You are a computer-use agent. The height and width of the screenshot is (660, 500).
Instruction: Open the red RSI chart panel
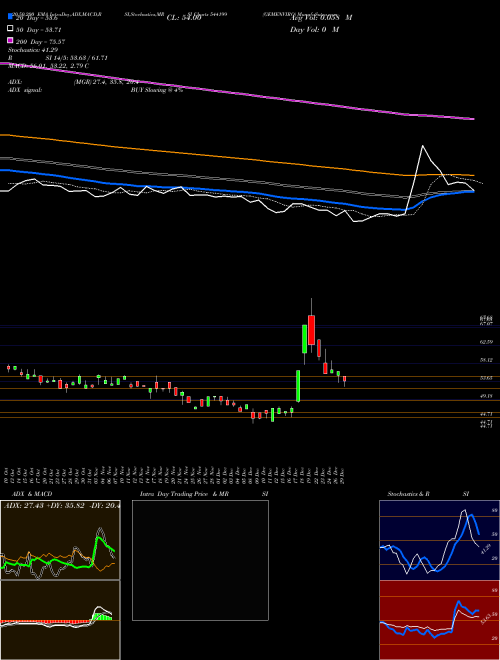tap(439, 620)
